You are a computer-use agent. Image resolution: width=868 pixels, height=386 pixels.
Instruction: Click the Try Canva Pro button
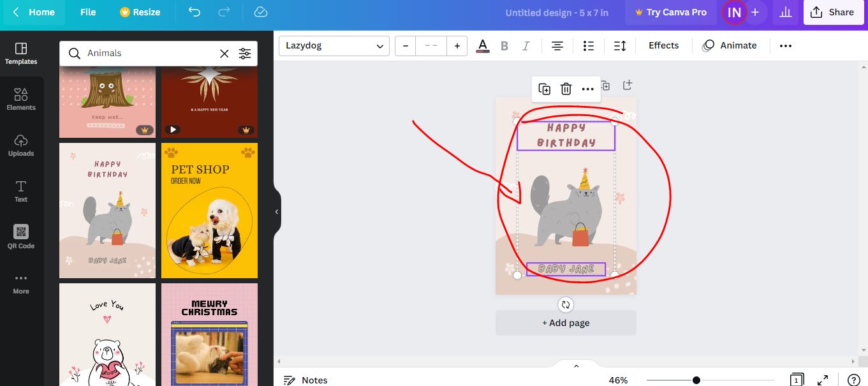[670, 12]
